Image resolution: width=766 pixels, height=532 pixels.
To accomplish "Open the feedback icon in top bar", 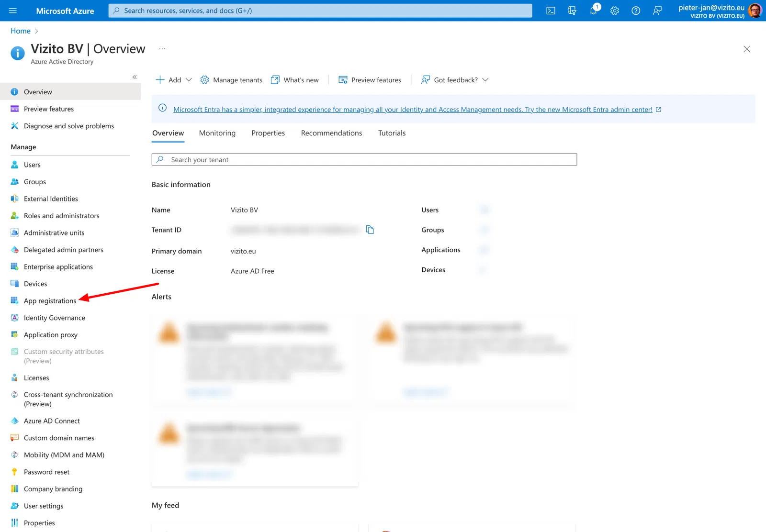I will [657, 11].
